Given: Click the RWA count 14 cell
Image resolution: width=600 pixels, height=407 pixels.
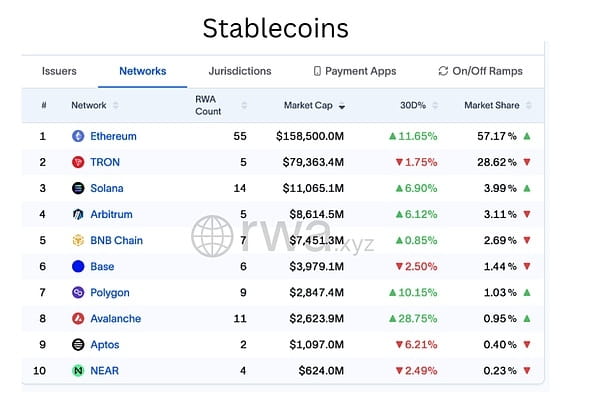Looking at the screenshot, I should tap(240, 188).
